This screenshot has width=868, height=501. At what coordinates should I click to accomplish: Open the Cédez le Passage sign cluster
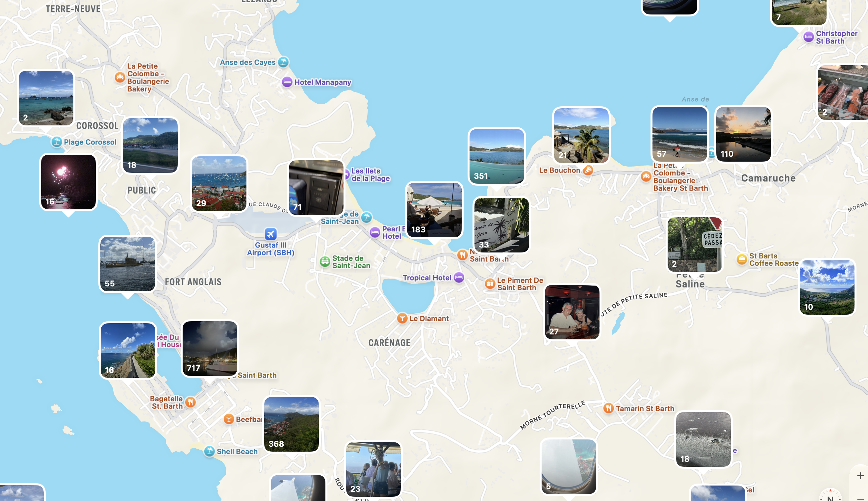click(695, 244)
